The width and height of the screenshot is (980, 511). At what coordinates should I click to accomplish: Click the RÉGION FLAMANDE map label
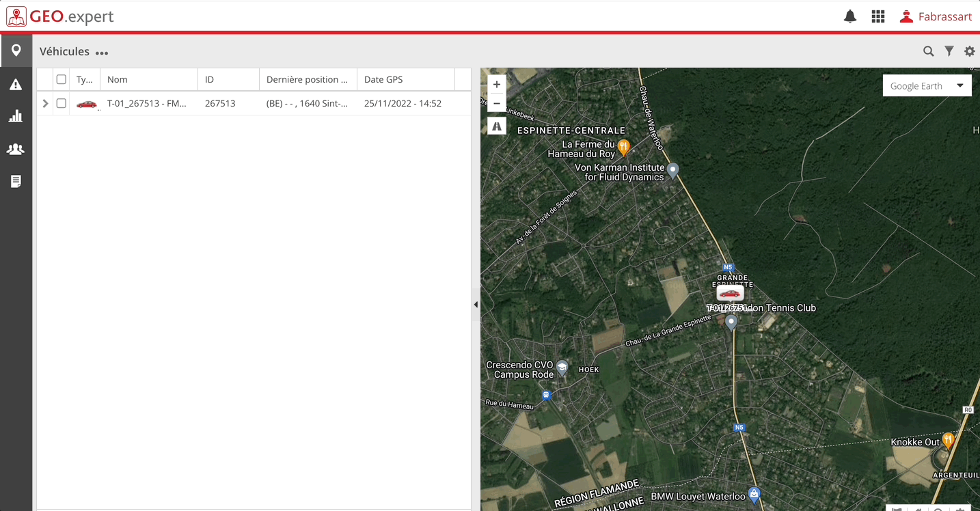coord(597,493)
